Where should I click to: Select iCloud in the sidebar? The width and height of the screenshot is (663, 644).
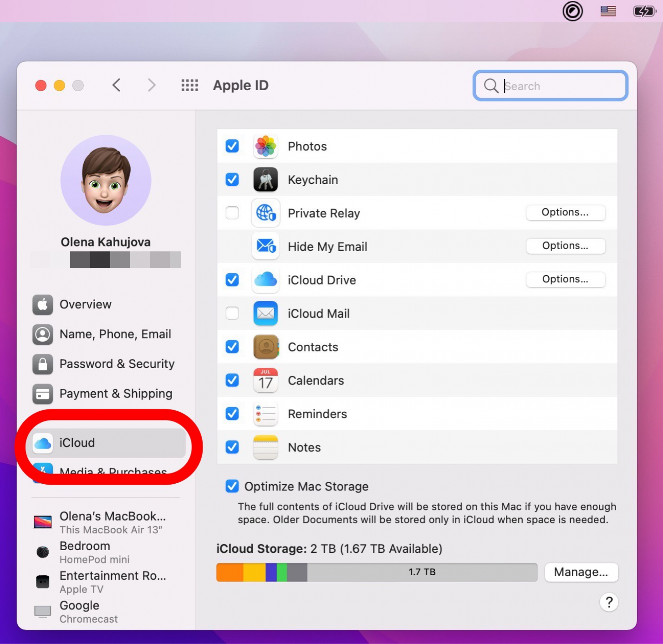(106, 443)
